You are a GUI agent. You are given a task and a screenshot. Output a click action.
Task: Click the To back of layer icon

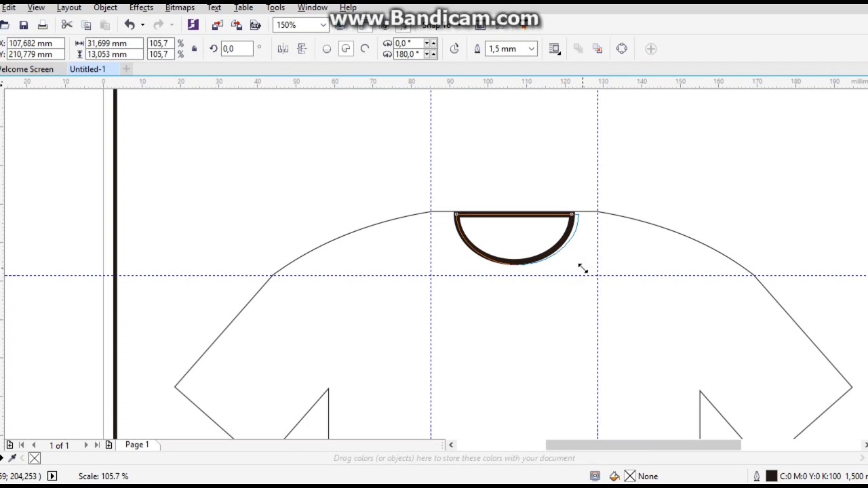[597, 49]
